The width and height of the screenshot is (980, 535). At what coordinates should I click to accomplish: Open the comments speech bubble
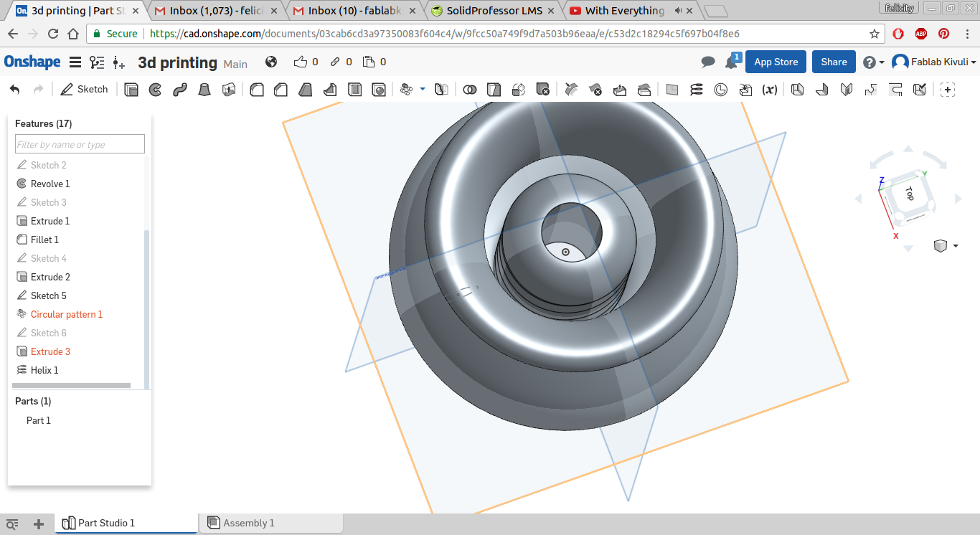708,62
